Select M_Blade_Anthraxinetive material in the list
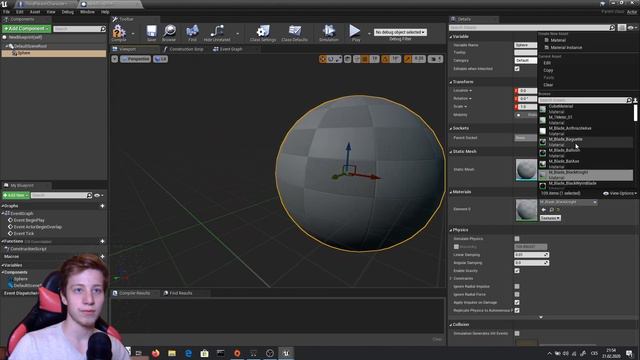The image size is (640, 360). click(585, 131)
